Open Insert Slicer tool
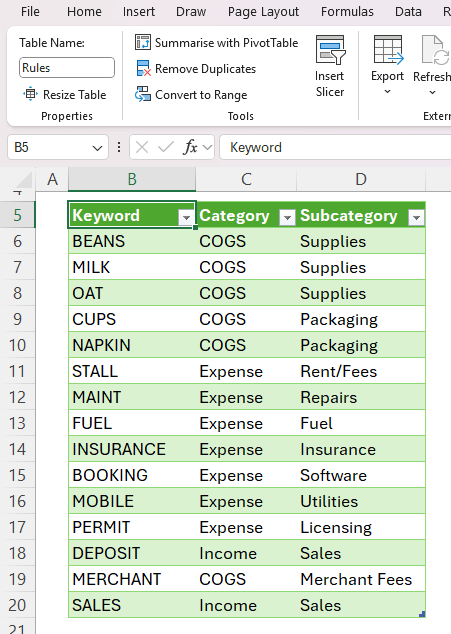This screenshot has width=451, height=634. 330,66
